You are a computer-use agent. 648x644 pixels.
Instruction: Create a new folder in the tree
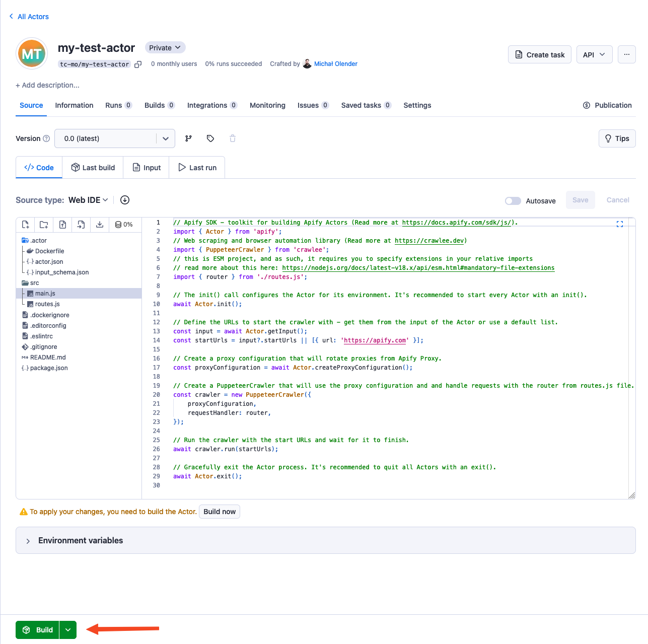point(44,225)
